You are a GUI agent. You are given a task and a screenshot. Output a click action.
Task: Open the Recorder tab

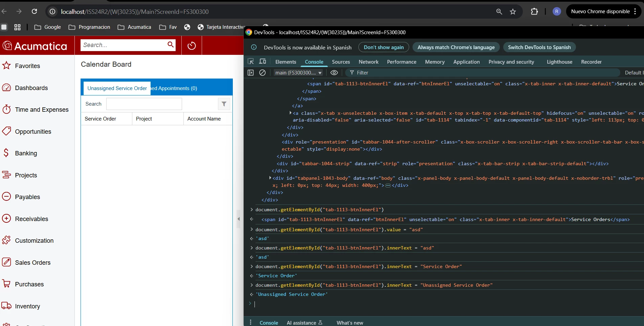pos(591,62)
